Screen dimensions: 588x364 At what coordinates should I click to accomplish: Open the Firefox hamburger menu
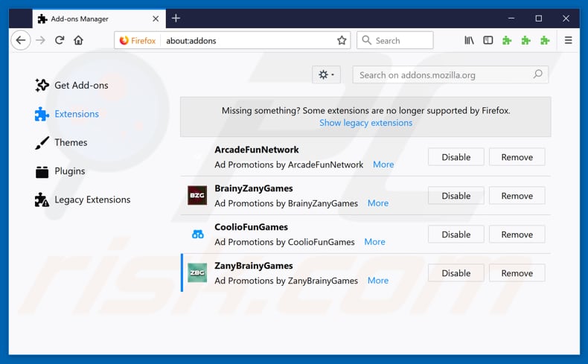tap(568, 40)
